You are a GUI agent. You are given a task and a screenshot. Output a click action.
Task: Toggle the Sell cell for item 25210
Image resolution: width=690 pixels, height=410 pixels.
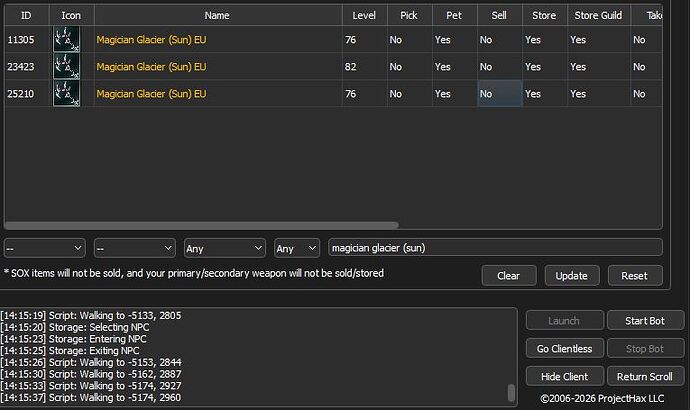(499, 93)
